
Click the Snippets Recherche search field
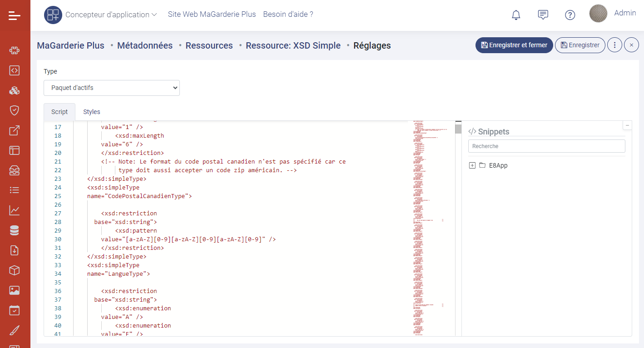(546, 146)
